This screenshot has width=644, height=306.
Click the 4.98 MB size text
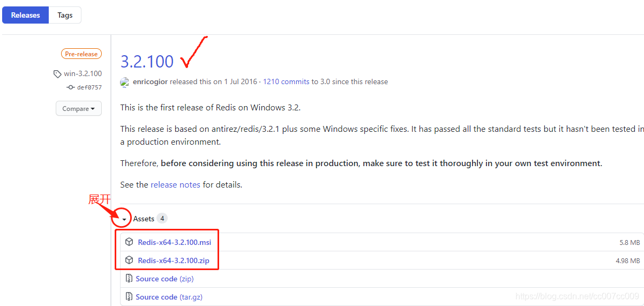(x=627, y=260)
